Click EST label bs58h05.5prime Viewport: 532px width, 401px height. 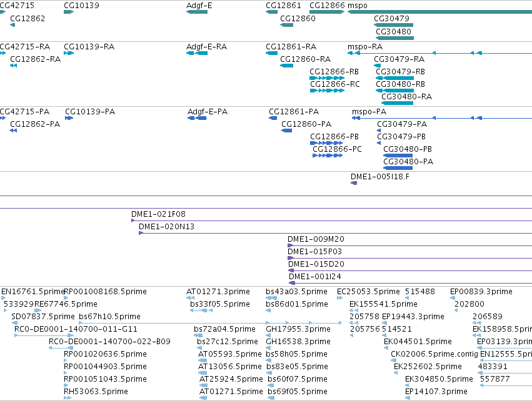point(296,354)
